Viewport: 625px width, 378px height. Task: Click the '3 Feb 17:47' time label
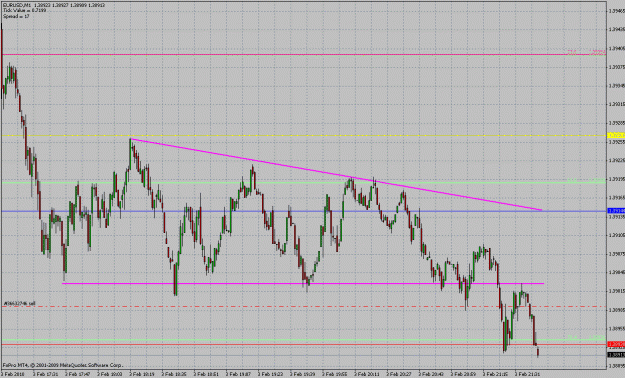pos(78,374)
